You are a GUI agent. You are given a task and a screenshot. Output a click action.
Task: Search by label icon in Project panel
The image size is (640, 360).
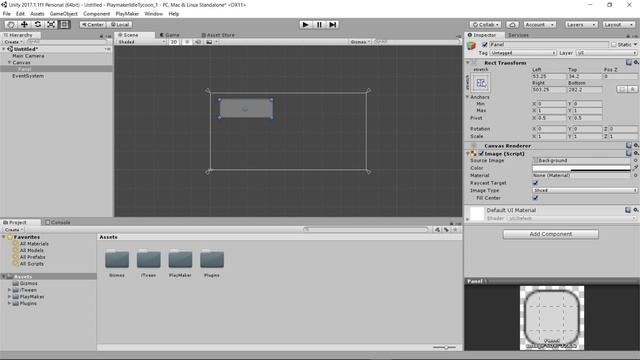tap(446, 229)
